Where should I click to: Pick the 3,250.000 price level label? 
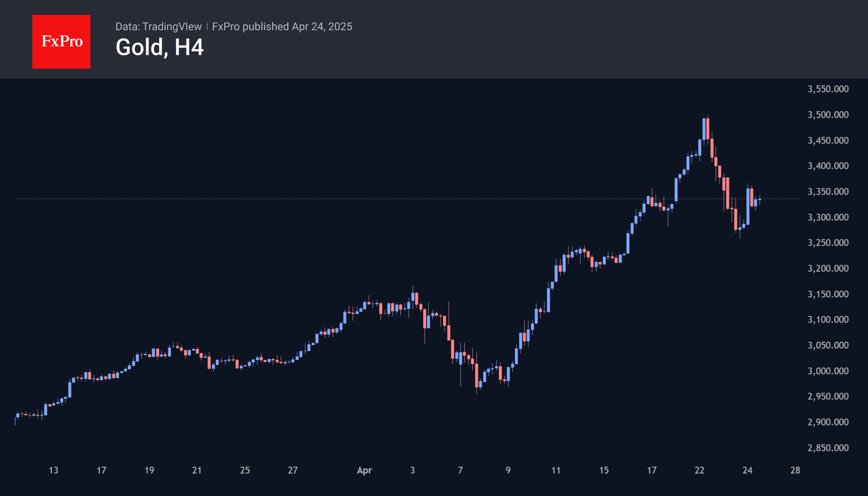pyautogui.click(x=828, y=243)
